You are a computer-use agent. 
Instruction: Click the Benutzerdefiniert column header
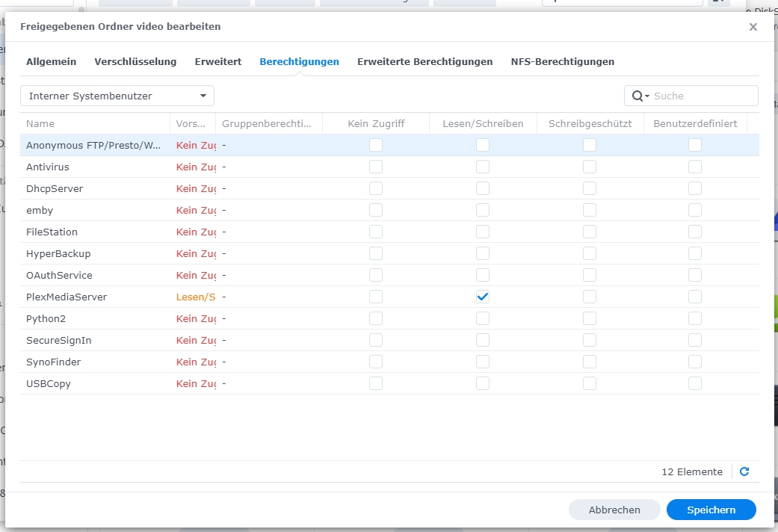point(695,123)
